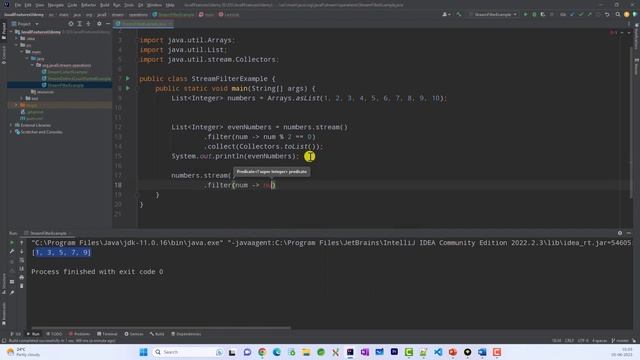Screen dimensions: 640x360
Task: Open Google Chrome from the taskbar
Action: coord(262,352)
